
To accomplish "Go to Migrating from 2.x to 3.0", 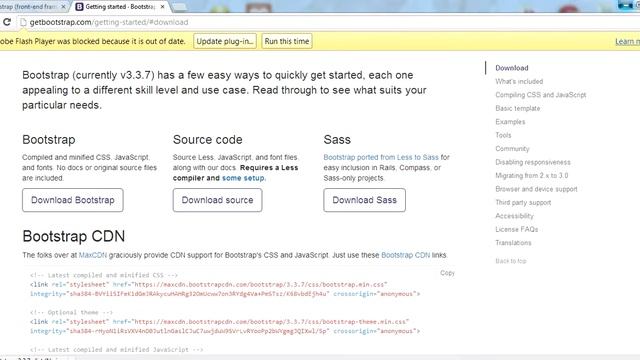I will [x=532, y=176].
